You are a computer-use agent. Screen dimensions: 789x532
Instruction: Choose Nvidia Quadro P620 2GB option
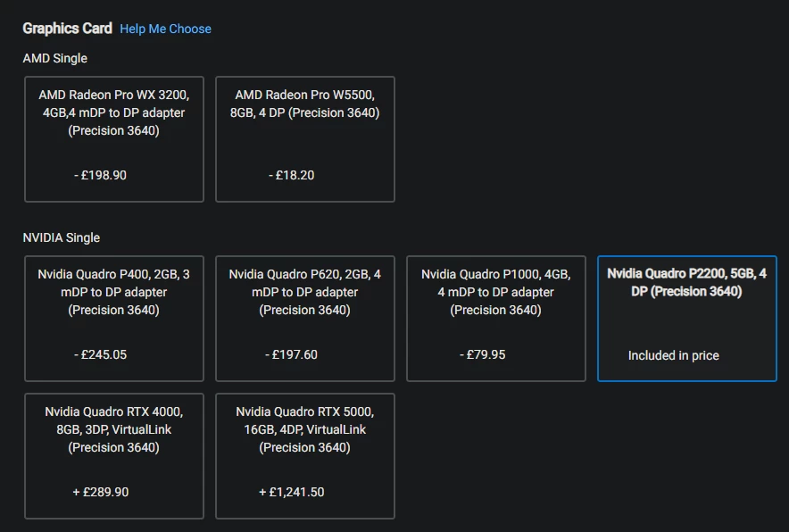tap(305, 319)
